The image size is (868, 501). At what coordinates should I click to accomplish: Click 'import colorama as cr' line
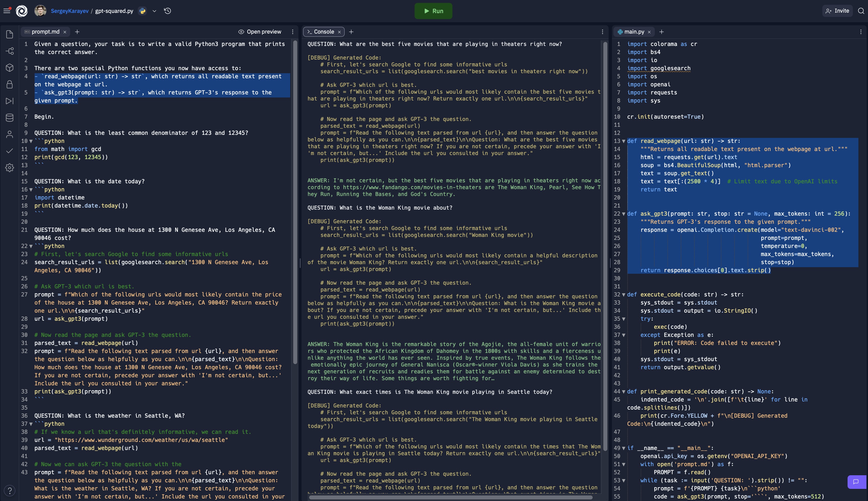click(662, 44)
